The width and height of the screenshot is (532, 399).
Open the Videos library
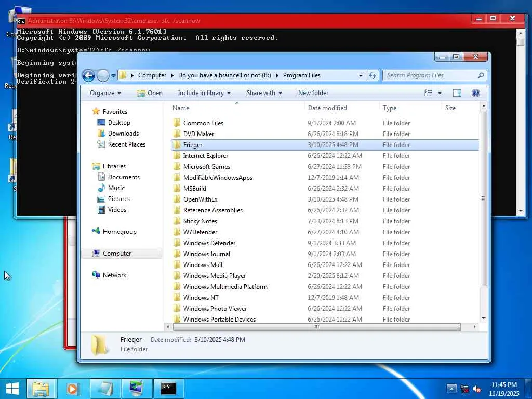click(117, 210)
